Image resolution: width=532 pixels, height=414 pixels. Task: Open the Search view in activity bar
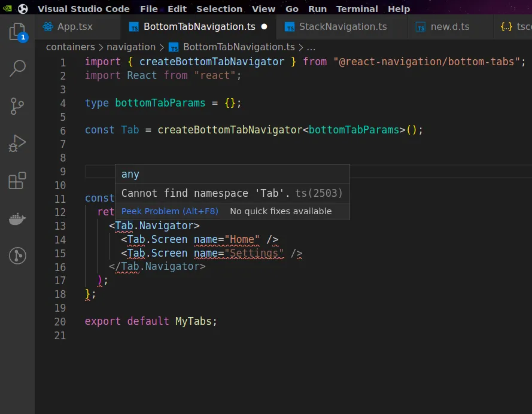pyautogui.click(x=17, y=68)
